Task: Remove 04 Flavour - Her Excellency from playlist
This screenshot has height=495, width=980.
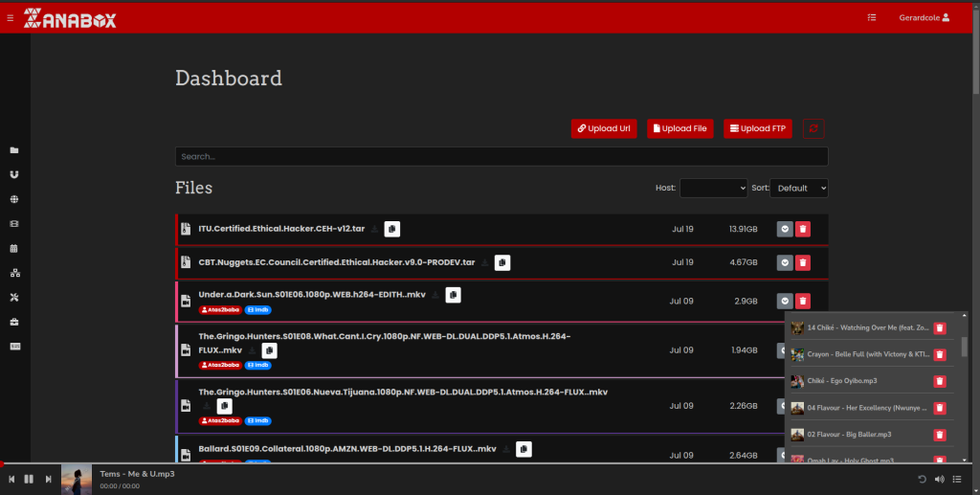Action: click(940, 408)
